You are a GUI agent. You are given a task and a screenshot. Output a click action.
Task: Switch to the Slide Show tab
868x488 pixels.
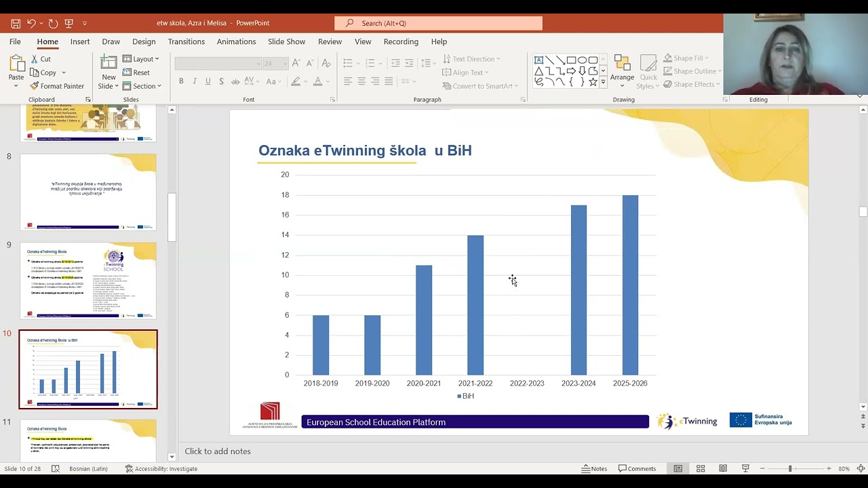(287, 41)
